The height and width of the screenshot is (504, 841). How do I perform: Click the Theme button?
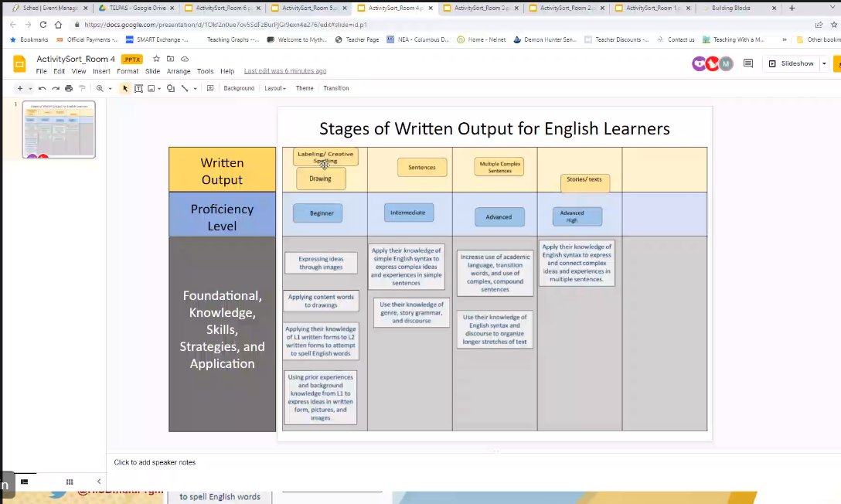pos(305,88)
